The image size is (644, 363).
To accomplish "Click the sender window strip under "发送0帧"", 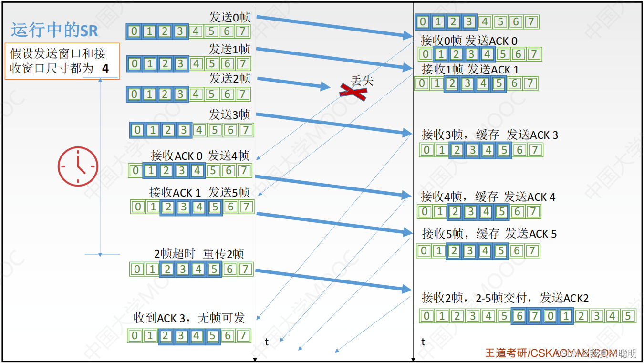I will 188,32.
